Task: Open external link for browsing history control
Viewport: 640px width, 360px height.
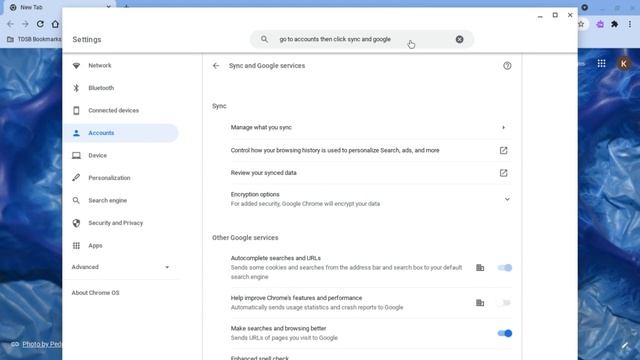Action: (503, 150)
